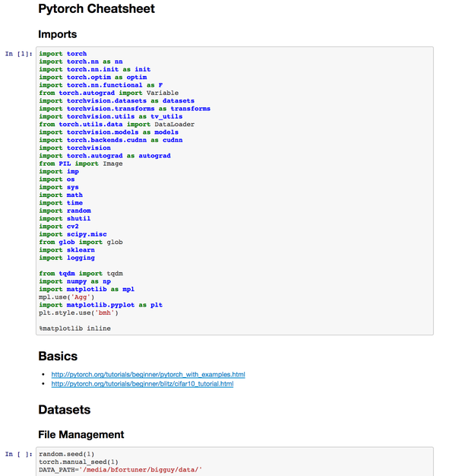Click the mpl.use('Agg') line
Image resolution: width=456 pixels, height=476 pixels.
coord(66,297)
